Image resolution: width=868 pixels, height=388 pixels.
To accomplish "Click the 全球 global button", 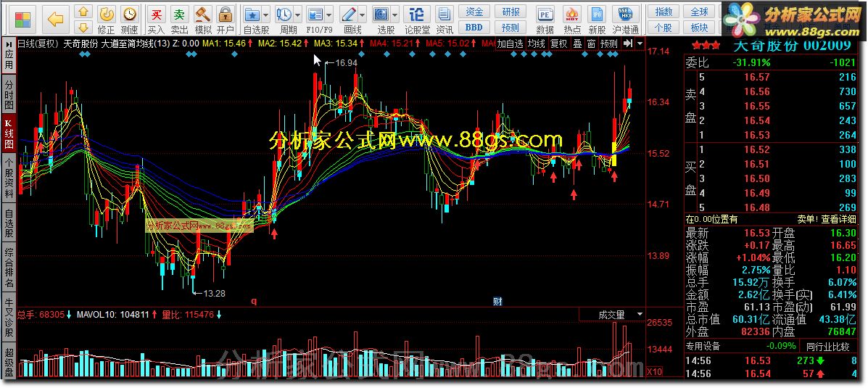I will pos(700,12).
